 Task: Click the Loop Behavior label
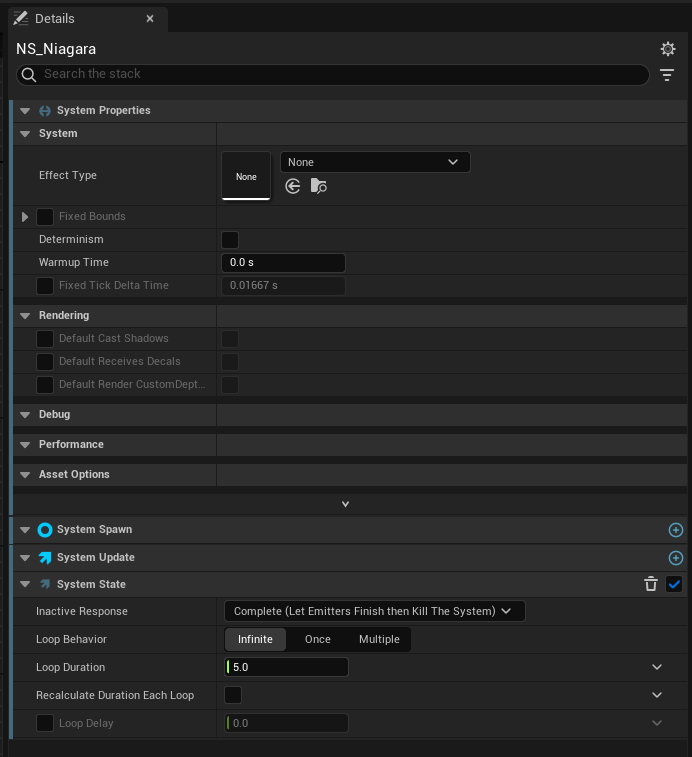click(x=71, y=639)
